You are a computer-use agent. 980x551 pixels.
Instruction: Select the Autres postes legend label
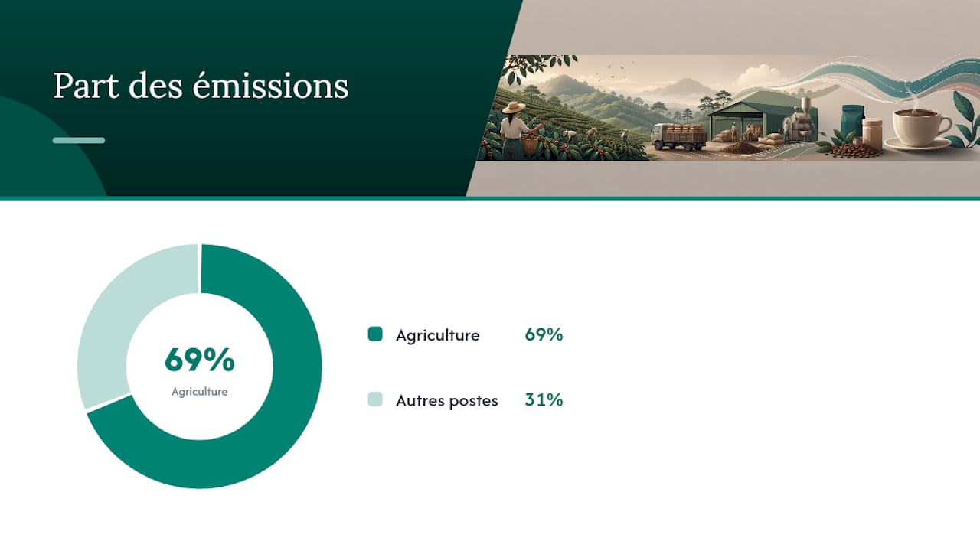(x=447, y=400)
